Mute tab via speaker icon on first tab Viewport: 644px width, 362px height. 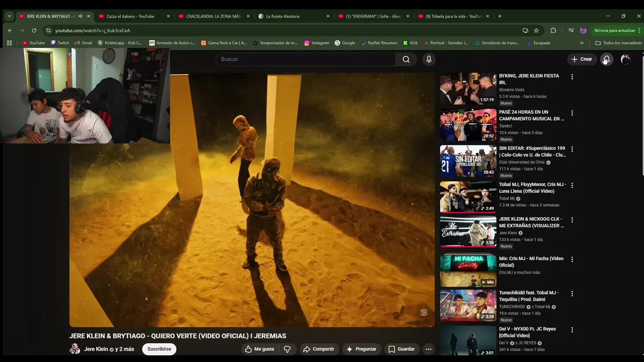pyautogui.click(x=80, y=16)
